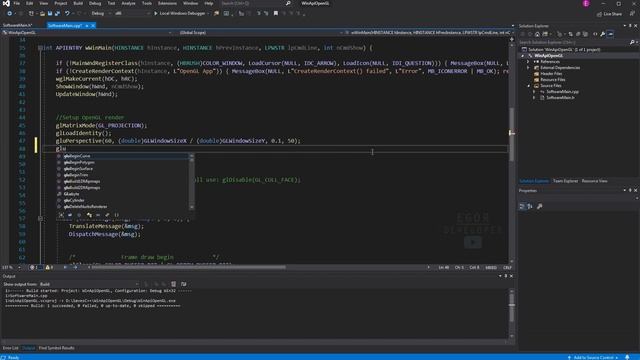Toggle auto-hide pin on Solution Explorer

pyautogui.click(x=630, y=26)
